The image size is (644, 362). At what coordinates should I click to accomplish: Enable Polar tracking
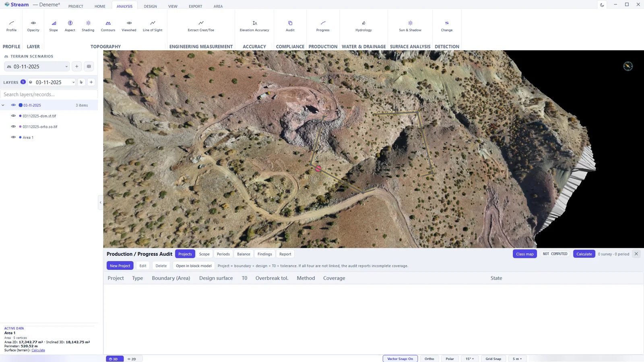click(450, 359)
